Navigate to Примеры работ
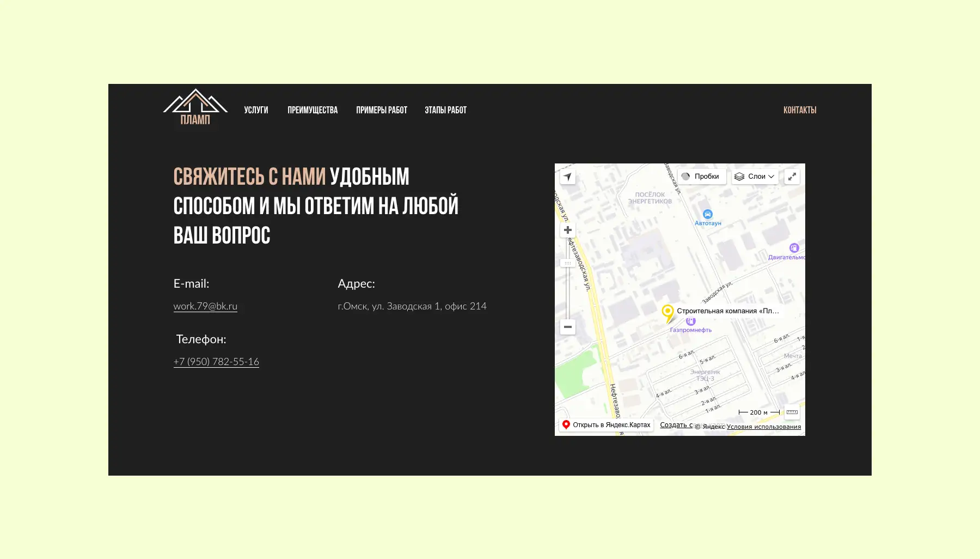Viewport: 980px width, 559px height. tap(382, 110)
